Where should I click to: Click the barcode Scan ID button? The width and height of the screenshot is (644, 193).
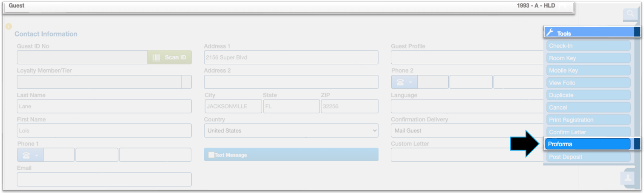(x=170, y=57)
